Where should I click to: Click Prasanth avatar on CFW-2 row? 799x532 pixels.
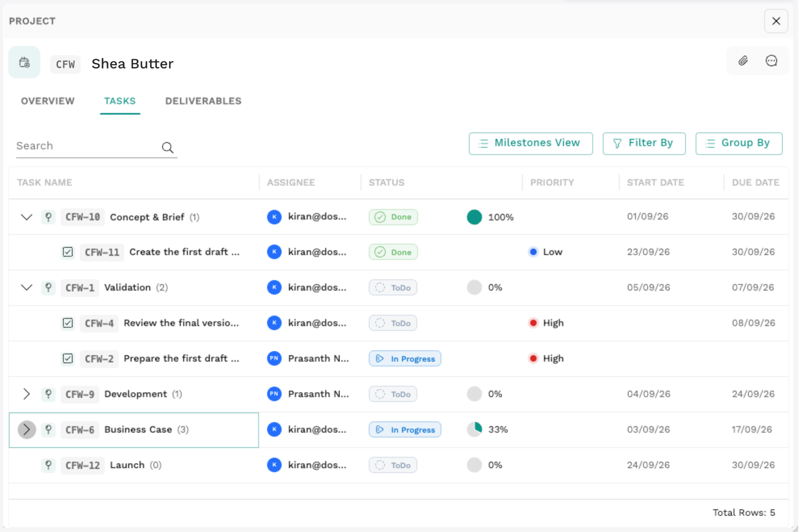pyautogui.click(x=274, y=359)
